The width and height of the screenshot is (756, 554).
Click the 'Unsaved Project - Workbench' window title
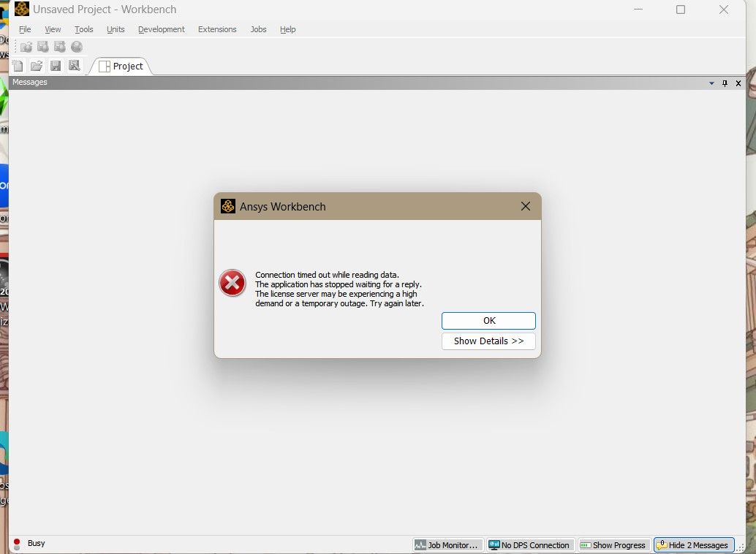click(x=105, y=10)
